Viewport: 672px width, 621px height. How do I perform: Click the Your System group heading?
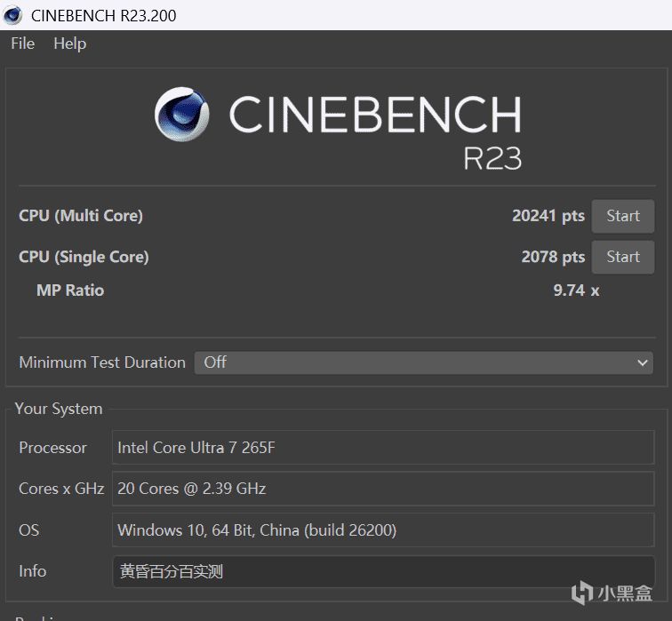tap(59, 409)
